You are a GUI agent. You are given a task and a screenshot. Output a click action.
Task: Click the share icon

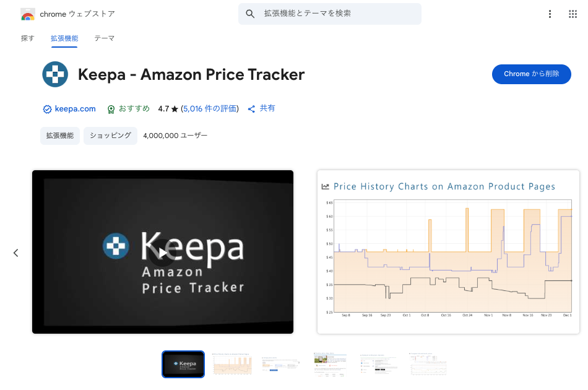[x=252, y=109]
